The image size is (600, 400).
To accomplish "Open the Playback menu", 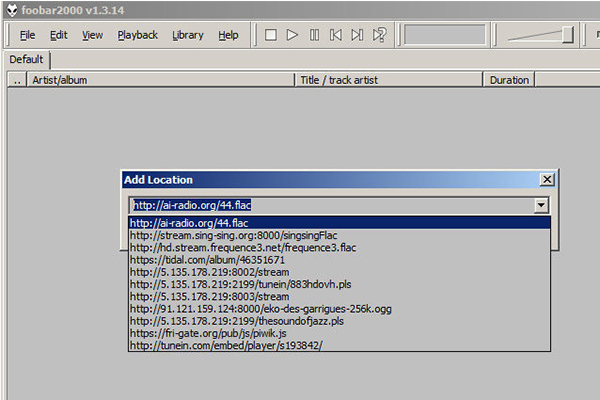I will coord(137,35).
